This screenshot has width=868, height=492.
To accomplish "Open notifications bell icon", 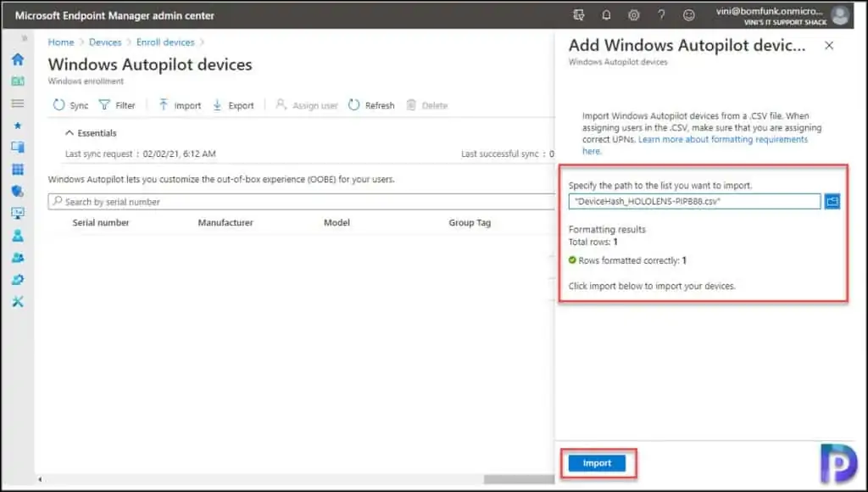I will point(606,15).
